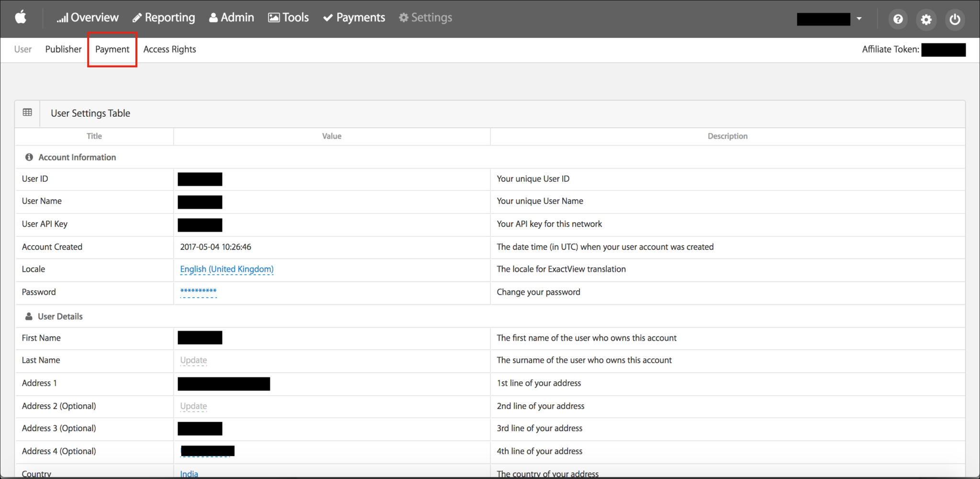Switch to the Publisher tab
Viewport: 980px width, 479px height.
click(63, 49)
